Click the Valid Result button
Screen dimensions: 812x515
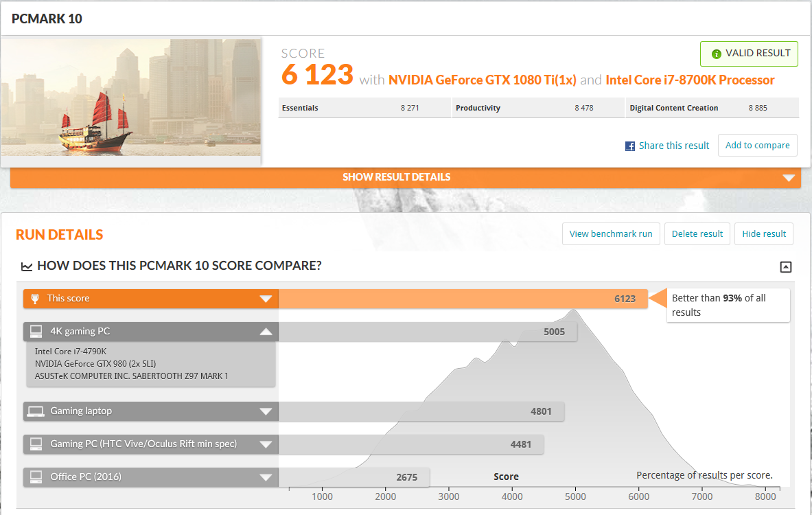pos(749,54)
